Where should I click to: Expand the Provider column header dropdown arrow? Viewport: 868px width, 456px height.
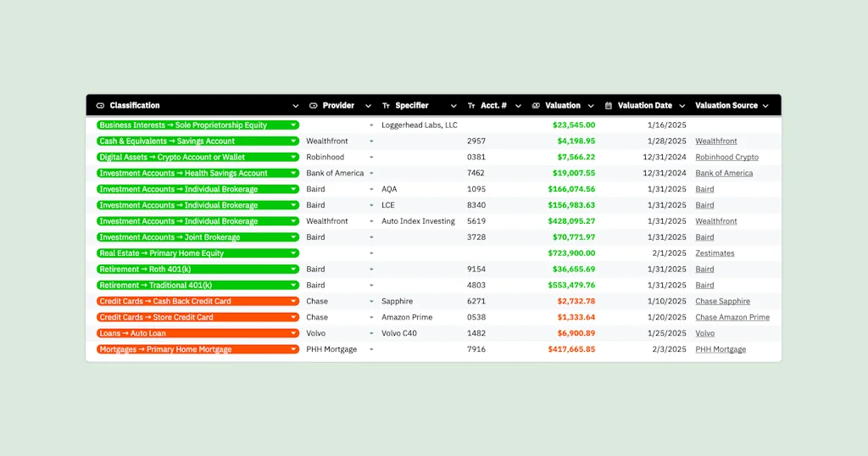tap(368, 106)
